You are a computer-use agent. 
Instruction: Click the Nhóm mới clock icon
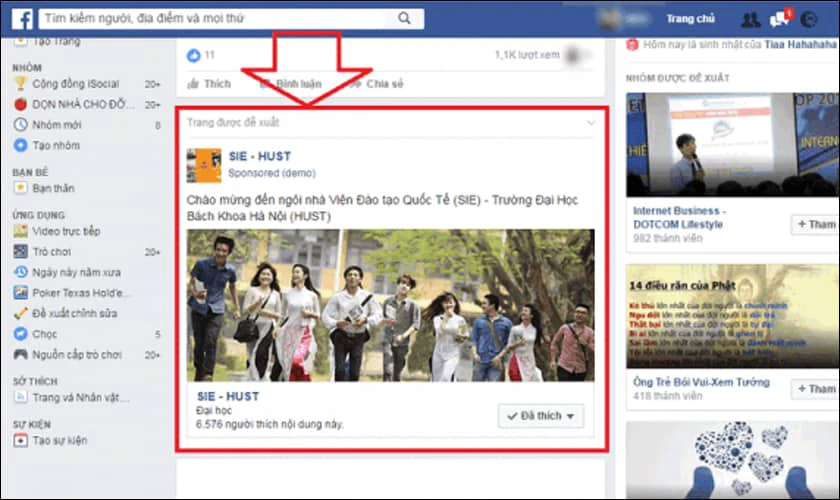[x=20, y=124]
